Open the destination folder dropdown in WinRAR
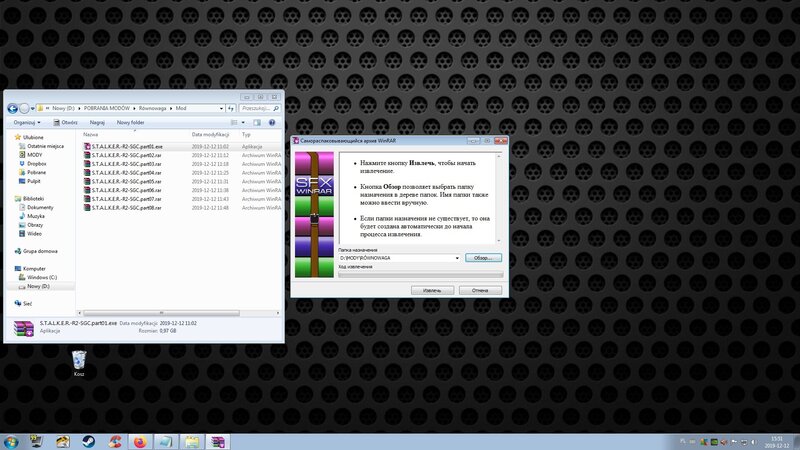Viewport: 800px width, 450px height. (x=456, y=258)
